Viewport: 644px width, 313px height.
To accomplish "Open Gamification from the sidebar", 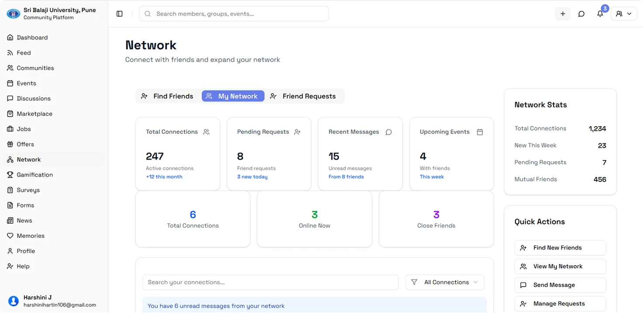I will click(35, 175).
